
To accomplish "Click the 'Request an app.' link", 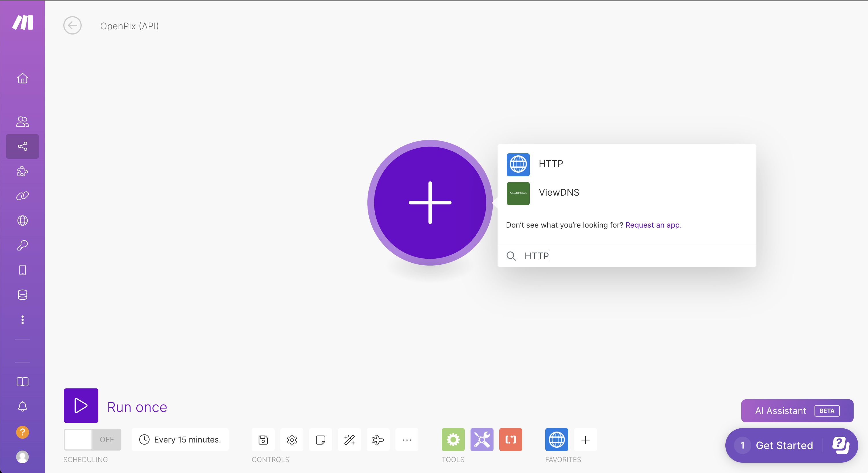I will click(x=653, y=225).
